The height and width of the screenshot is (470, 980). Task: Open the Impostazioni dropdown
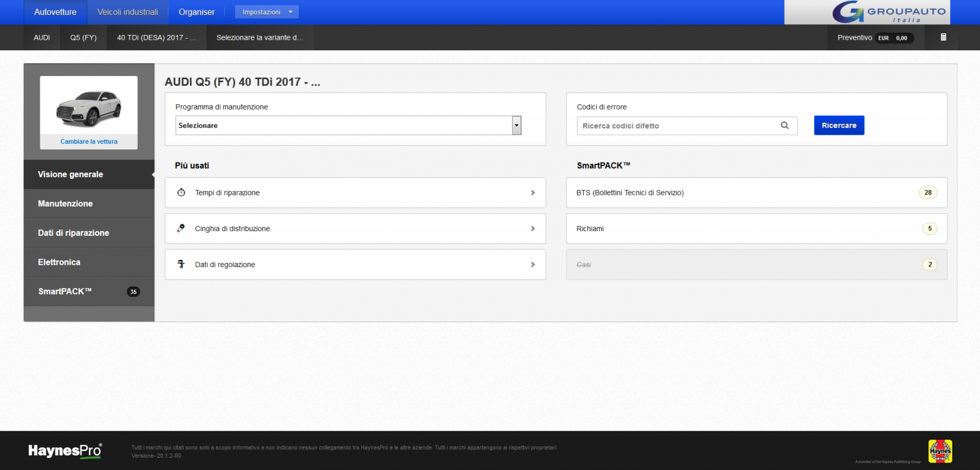pos(267,12)
